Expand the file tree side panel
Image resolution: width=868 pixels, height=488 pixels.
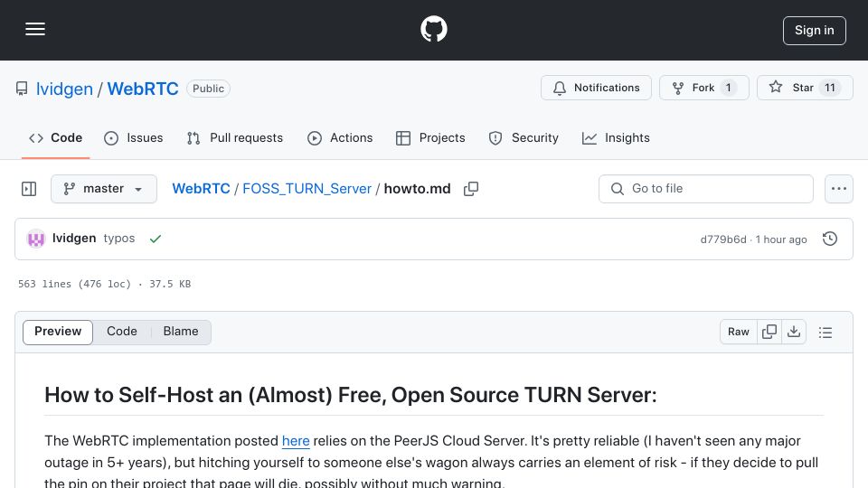29,189
